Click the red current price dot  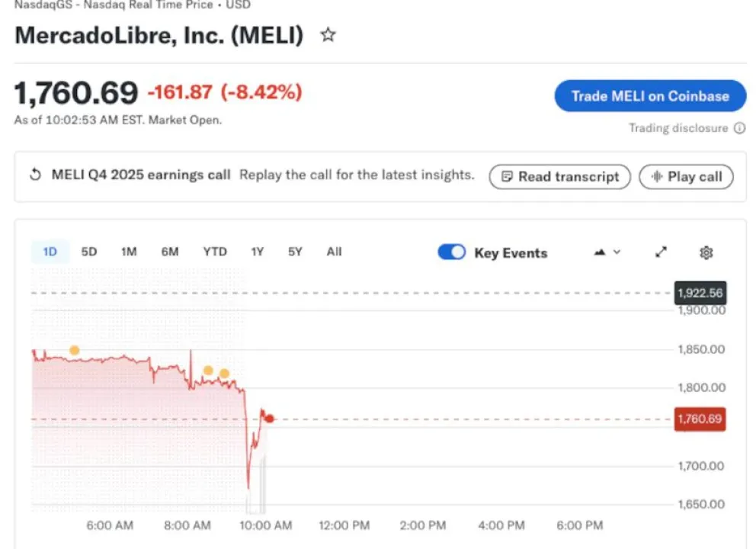pos(270,419)
